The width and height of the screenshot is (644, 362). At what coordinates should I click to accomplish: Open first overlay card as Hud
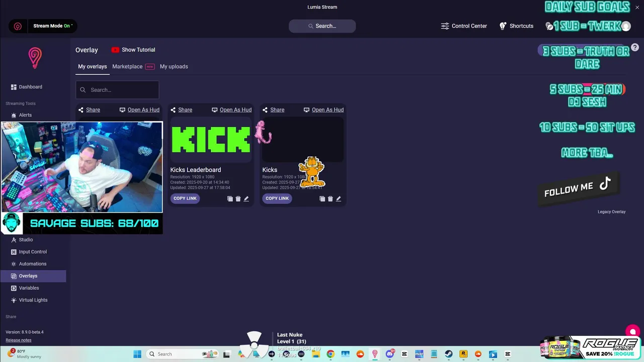139,110
